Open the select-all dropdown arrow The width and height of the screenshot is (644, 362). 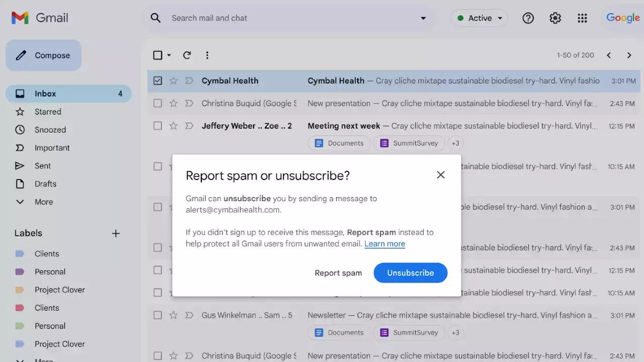click(x=169, y=55)
